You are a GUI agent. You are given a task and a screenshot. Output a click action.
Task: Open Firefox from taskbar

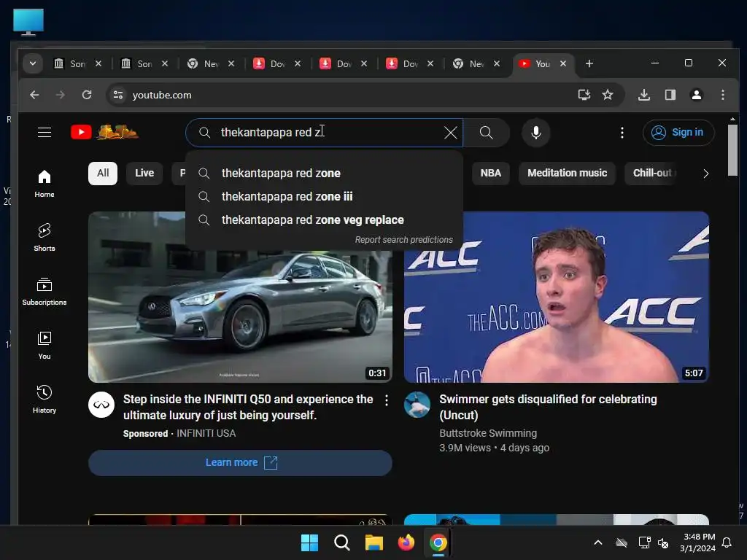pos(406,542)
